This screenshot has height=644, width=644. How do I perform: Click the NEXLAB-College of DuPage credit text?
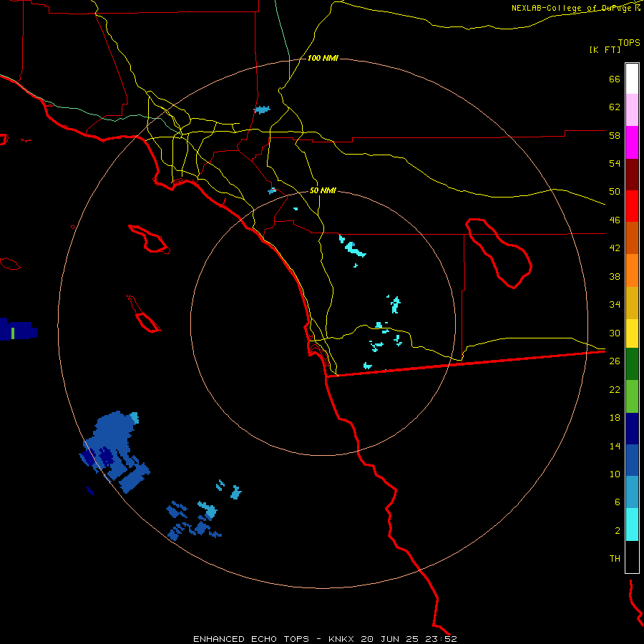tap(572, 8)
